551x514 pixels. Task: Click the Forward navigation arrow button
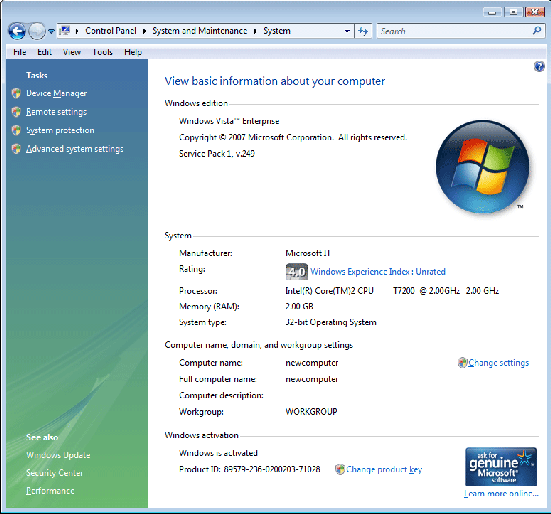click(37, 31)
